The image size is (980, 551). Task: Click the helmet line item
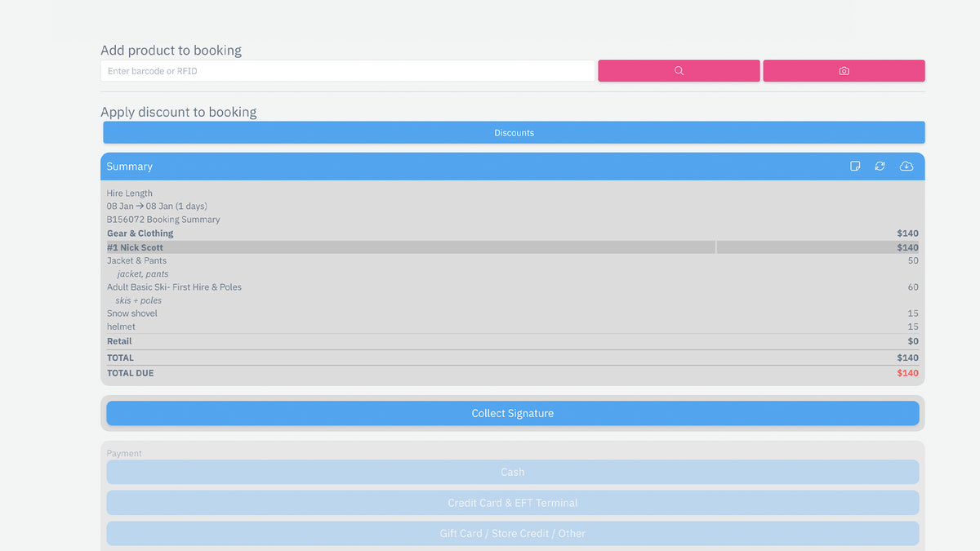(x=122, y=327)
